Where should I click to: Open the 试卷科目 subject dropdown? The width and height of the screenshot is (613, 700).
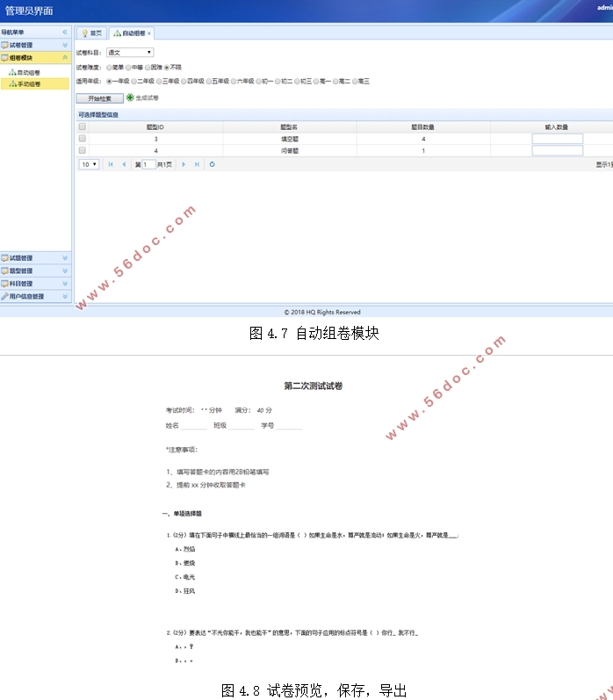click(x=129, y=53)
